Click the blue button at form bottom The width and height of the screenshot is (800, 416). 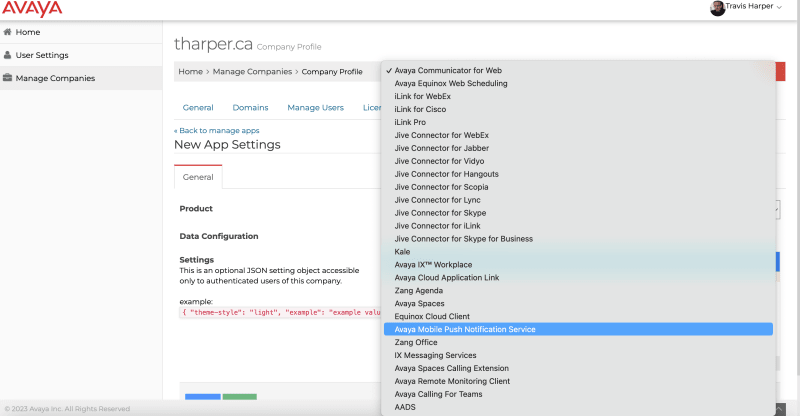pyautogui.click(x=203, y=397)
